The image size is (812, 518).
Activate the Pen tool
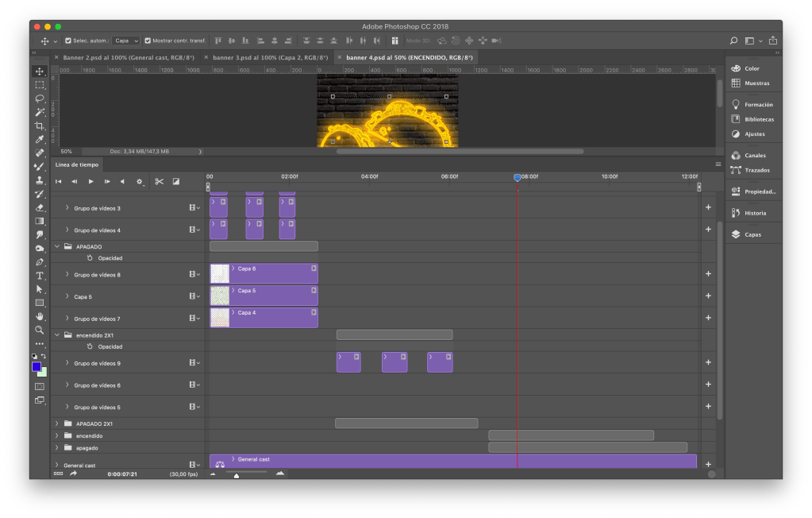tap(40, 262)
